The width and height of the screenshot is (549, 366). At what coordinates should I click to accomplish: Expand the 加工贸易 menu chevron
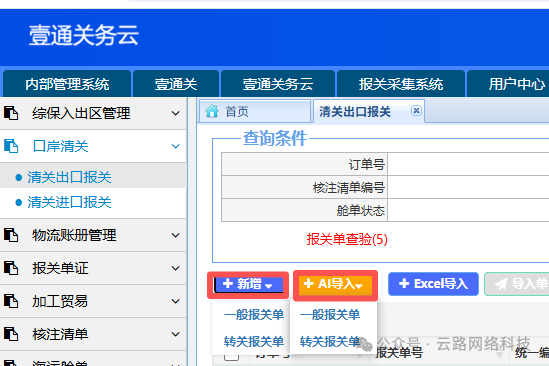coord(176,301)
